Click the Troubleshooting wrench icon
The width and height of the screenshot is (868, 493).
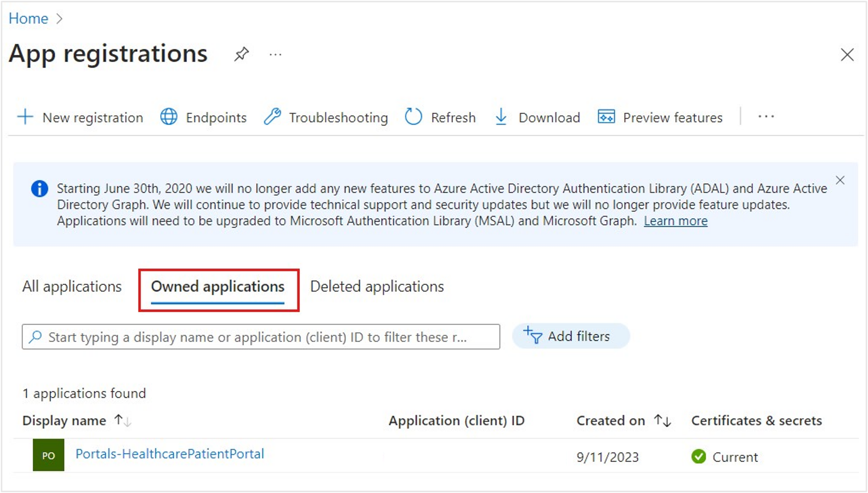(x=272, y=117)
